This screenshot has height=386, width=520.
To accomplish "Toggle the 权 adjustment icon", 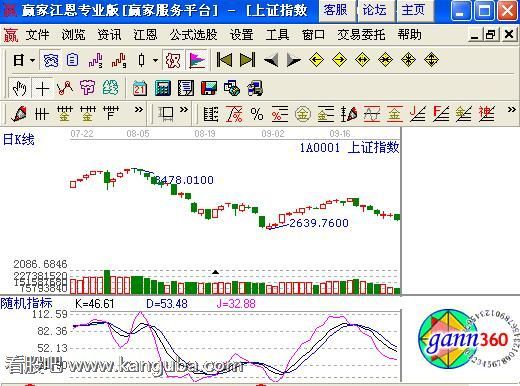I will (x=173, y=61).
